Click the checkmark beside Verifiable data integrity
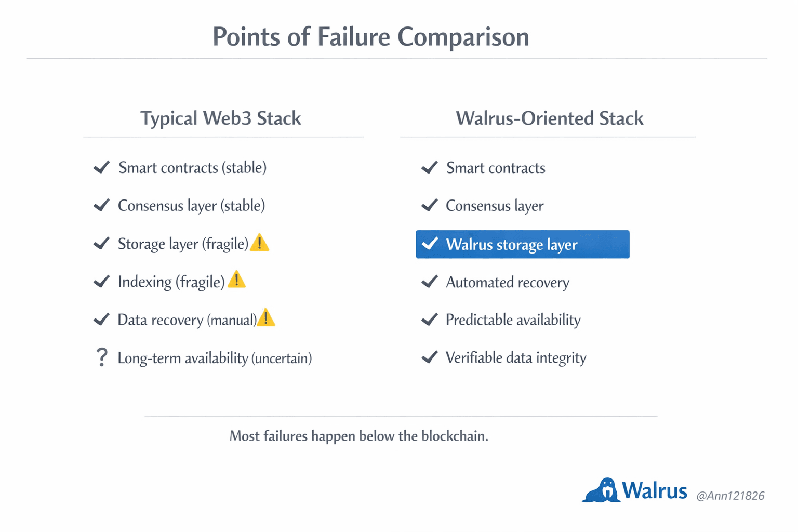The width and height of the screenshot is (798, 532). click(430, 357)
